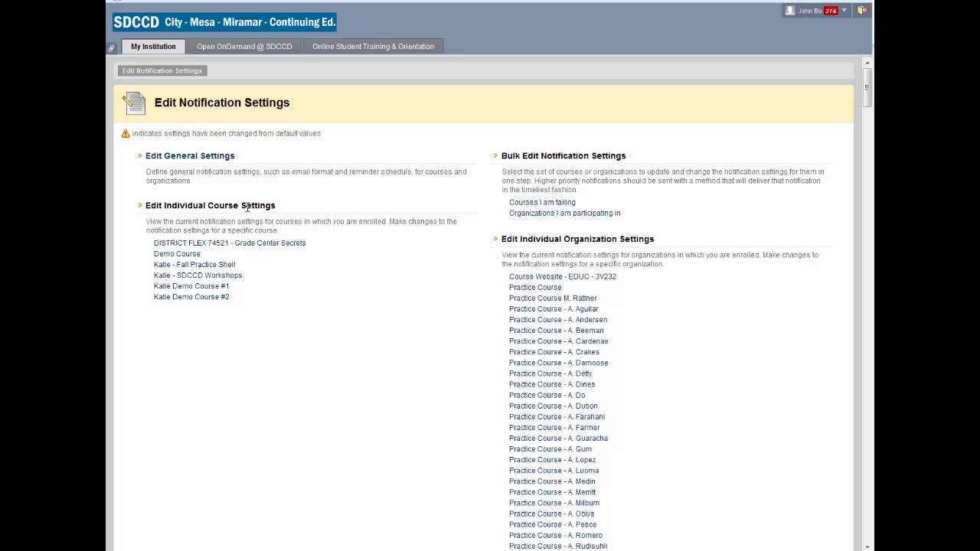Open DISTRICT FLEX 74521 Grade Center Secrets
This screenshot has height=551, width=980.
click(x=230, y=243)
